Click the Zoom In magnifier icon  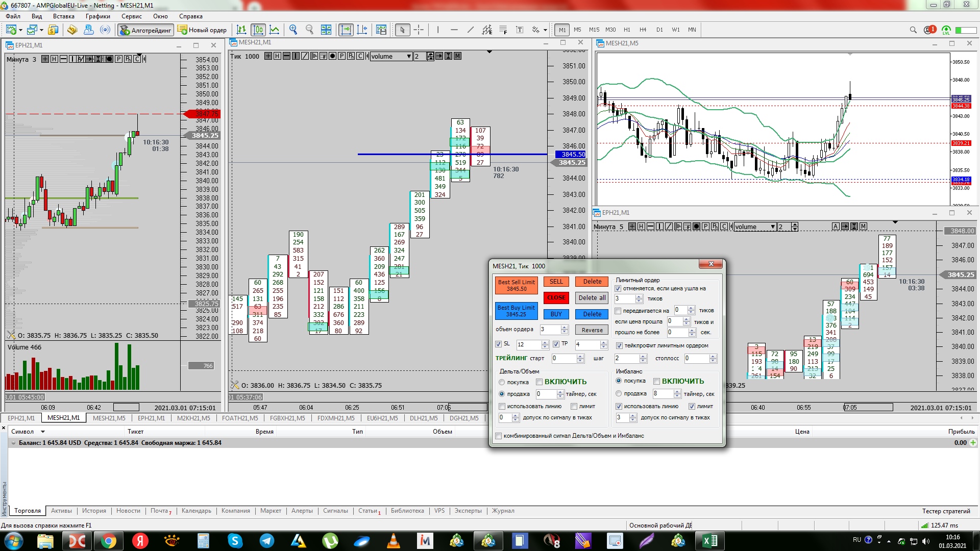pos(293,30)
